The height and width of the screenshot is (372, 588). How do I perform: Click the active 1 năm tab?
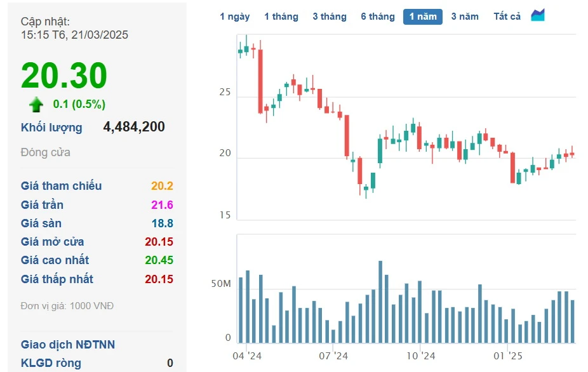point(423,17)
